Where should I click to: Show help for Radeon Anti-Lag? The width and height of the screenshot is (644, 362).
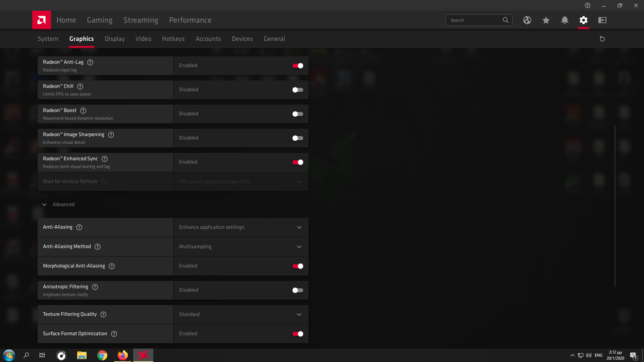coord(91,62)
